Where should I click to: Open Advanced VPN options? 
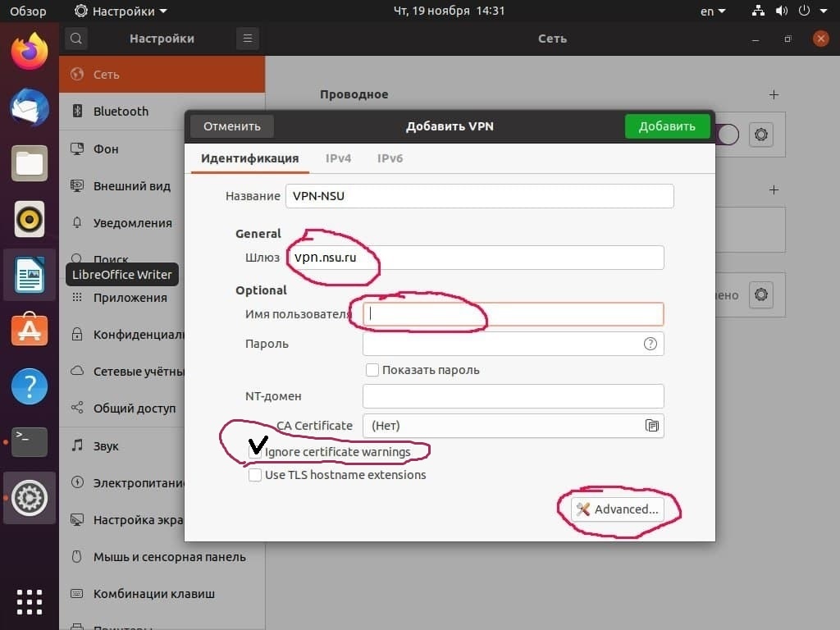pyautogui.click(x=618, y=509)
